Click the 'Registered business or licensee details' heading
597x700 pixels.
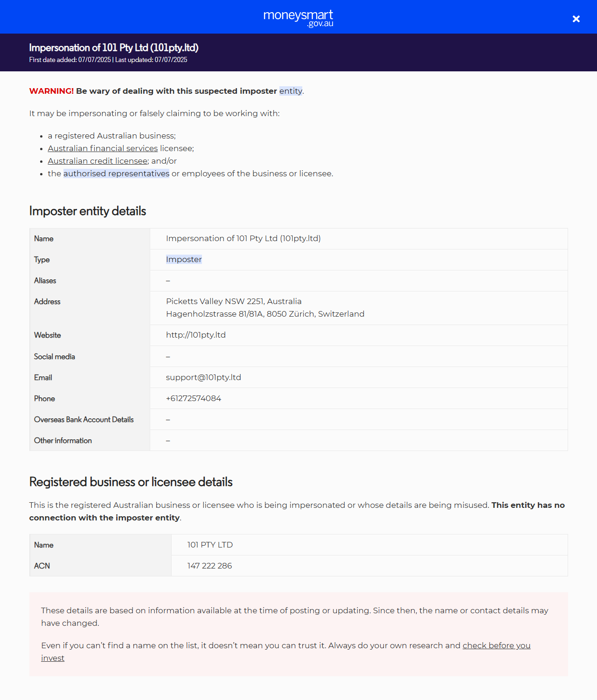[131, 482]
